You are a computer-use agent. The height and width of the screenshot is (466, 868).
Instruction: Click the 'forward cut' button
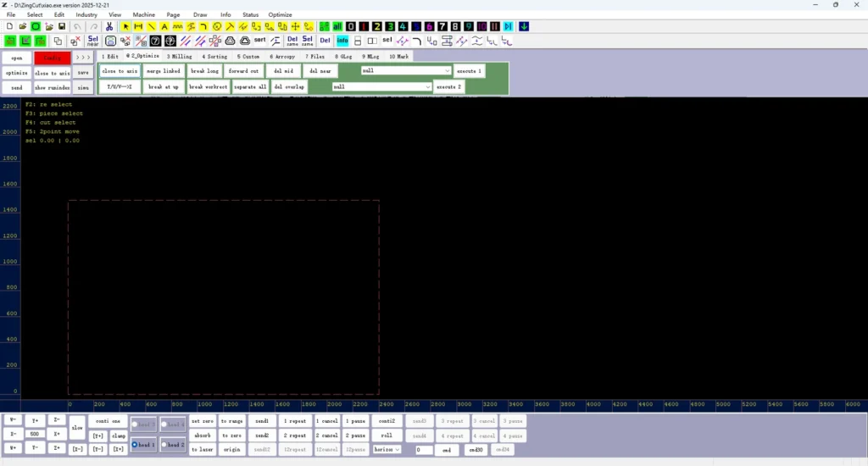243,71
